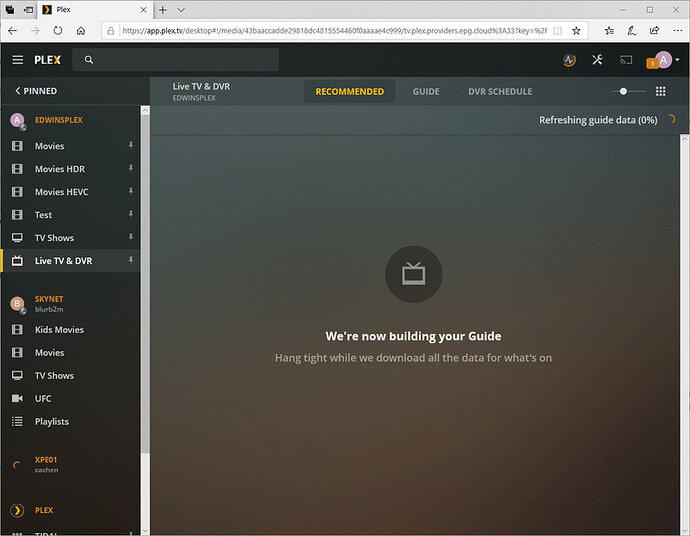The height and width of the screenshot is (536, 690).
Task: Select the PLEX source in sidebar
Action: pos(44,510)
